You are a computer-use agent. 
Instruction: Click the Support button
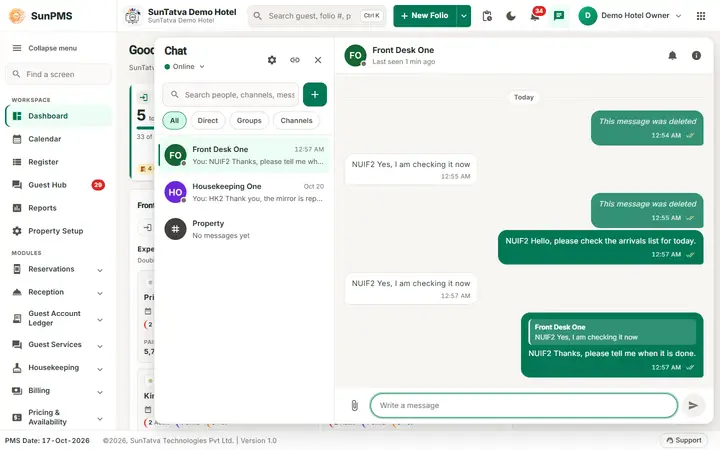coord(684,440)
